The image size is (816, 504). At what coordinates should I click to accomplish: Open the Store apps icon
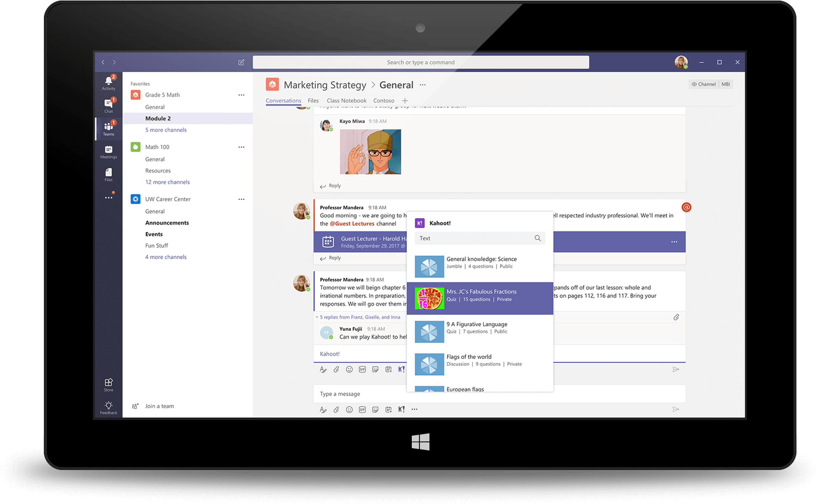pos(108,384)
